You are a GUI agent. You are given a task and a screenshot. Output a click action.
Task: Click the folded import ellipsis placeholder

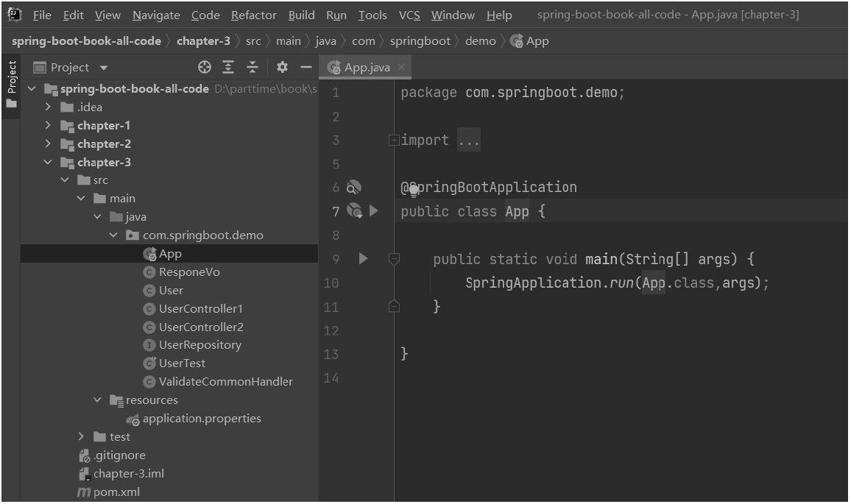(x=468, y=141)
